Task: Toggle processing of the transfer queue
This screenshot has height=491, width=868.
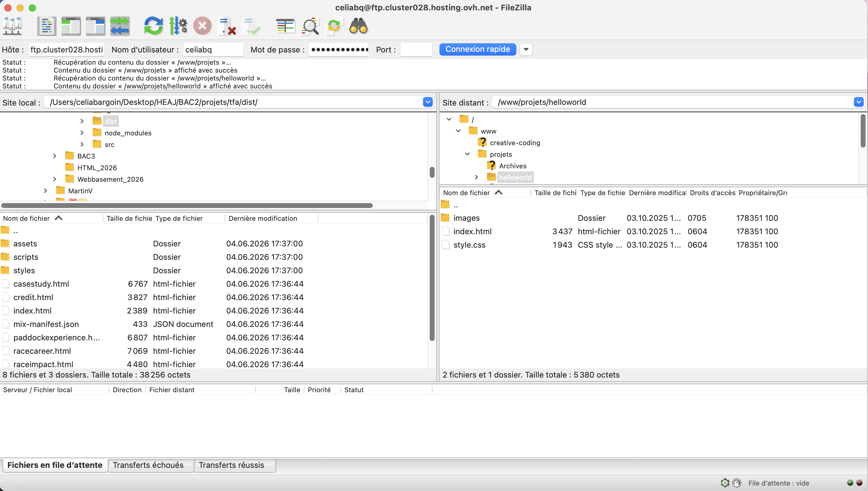Action: [178, 26]
